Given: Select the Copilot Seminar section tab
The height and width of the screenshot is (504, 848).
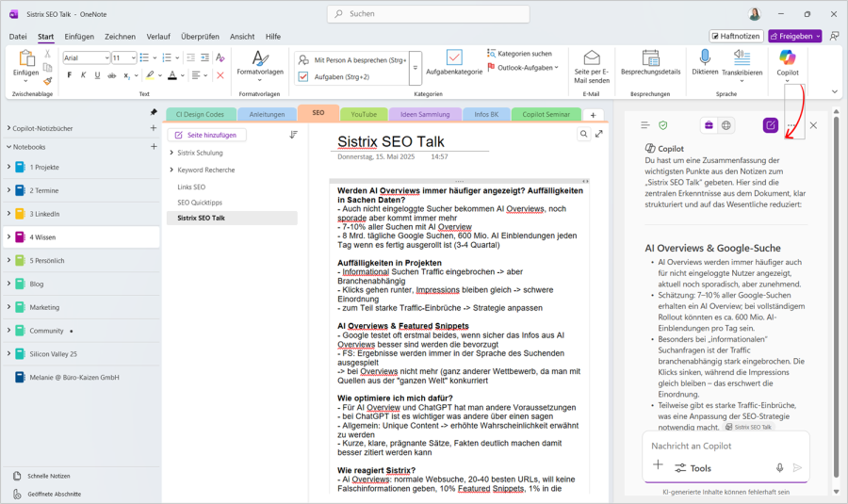Looking at the screenshot, I should click(x=546, y=114).
